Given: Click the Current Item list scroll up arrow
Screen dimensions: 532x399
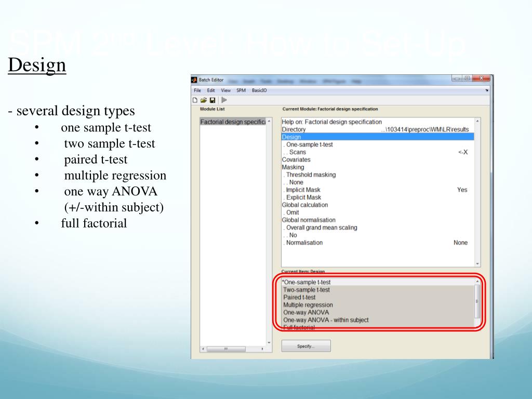Looking at the screenshot, I should pyautogui.click(x=477, y=281).
